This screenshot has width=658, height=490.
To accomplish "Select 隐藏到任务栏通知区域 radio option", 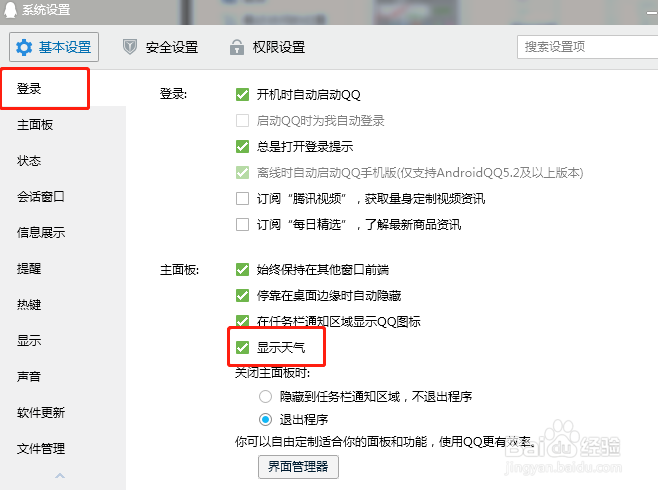I will (x=265, y=396).
